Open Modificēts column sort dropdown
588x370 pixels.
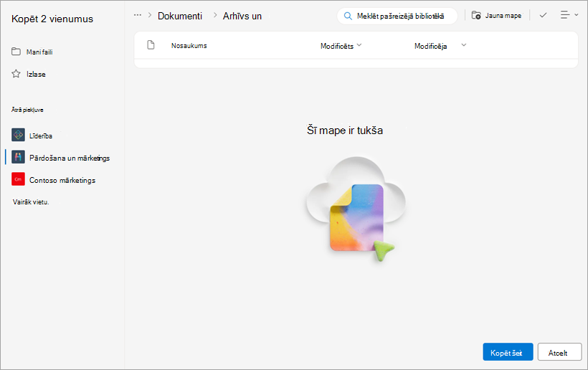point(359,45)
